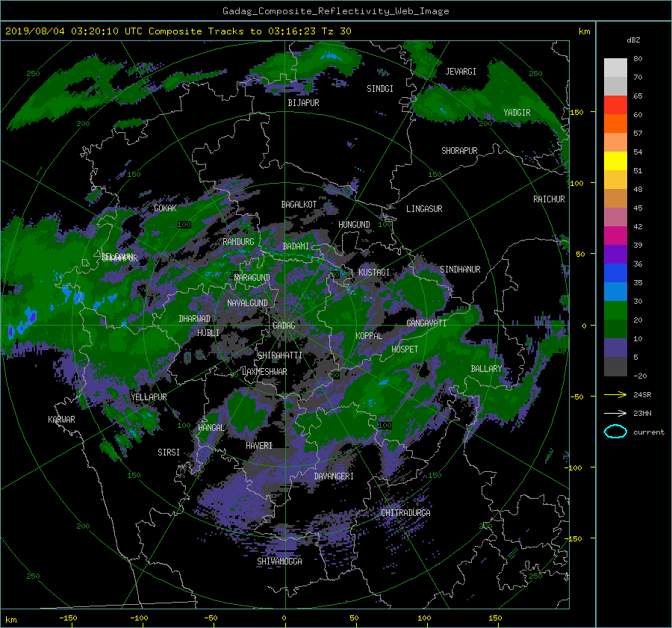
Task: Click the 80 value on the dBZ scale
Action: tap(638, 59)
